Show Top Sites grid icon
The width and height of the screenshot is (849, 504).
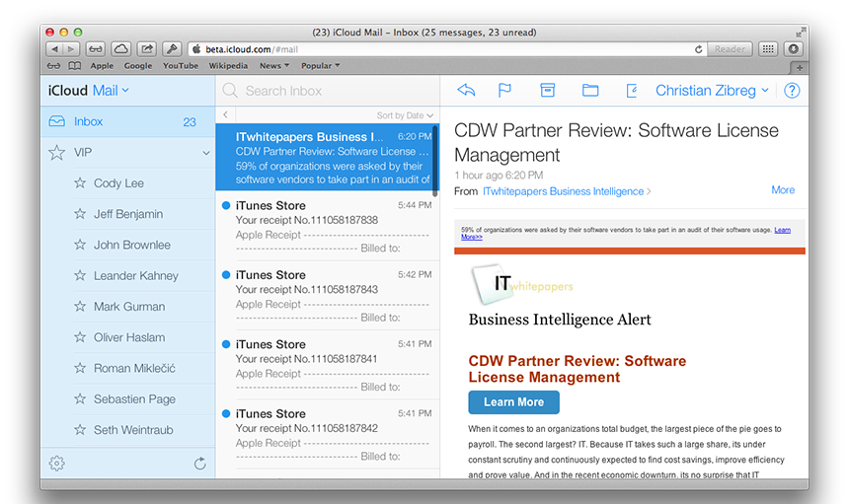[768, 49]
